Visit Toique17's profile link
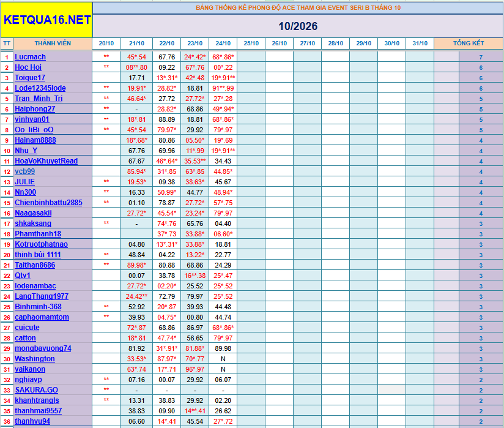This screenshot has width=504, height=428. [30, 78]
